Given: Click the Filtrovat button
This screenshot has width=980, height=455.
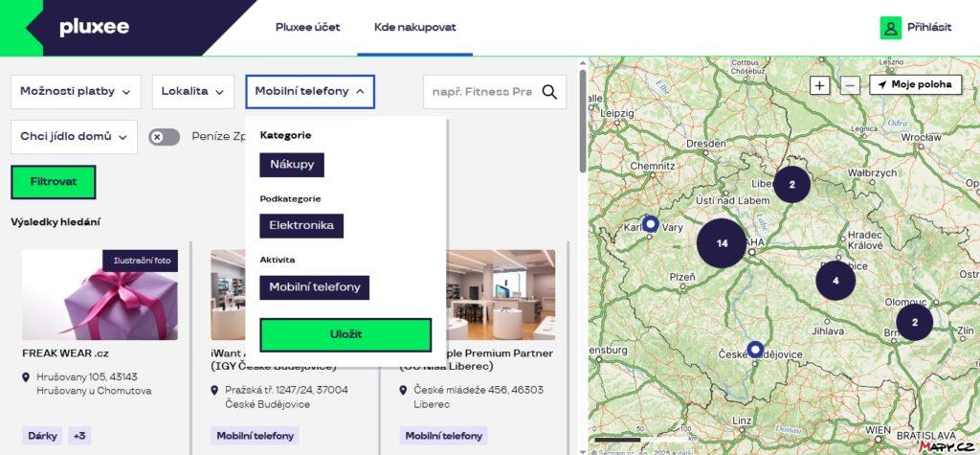Looking at the screenshot, I should (x=54, y=181).
